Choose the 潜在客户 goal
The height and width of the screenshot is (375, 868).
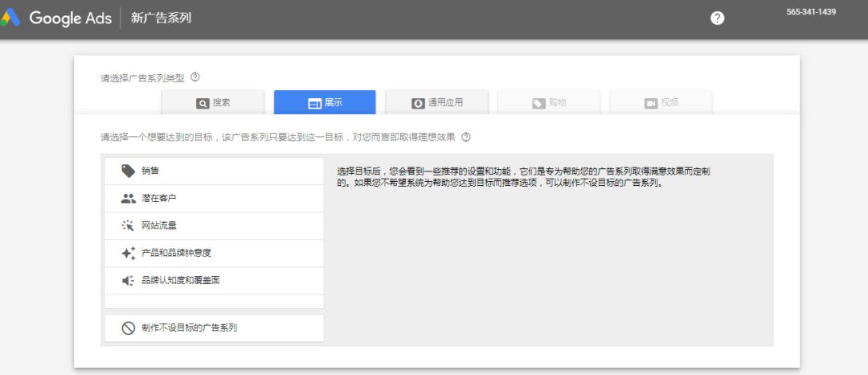tap(215, 198)
